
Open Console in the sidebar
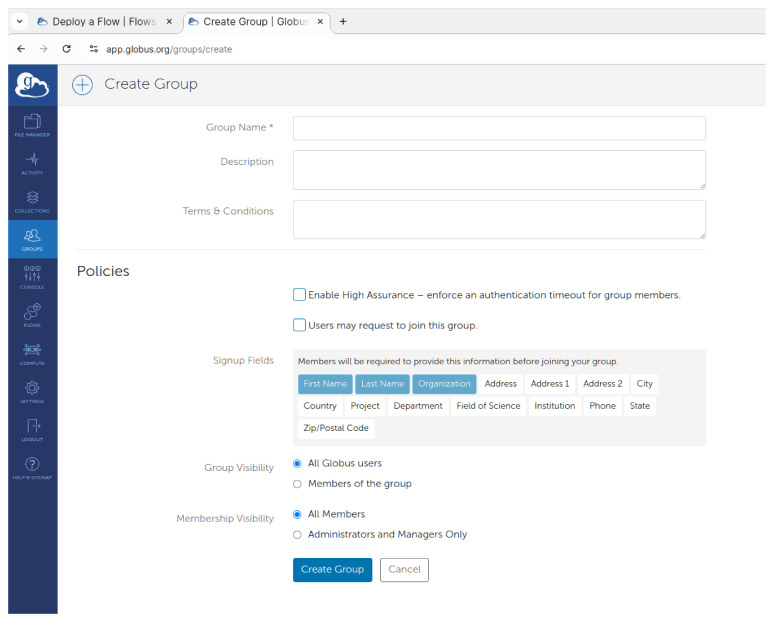coord(32,277)
